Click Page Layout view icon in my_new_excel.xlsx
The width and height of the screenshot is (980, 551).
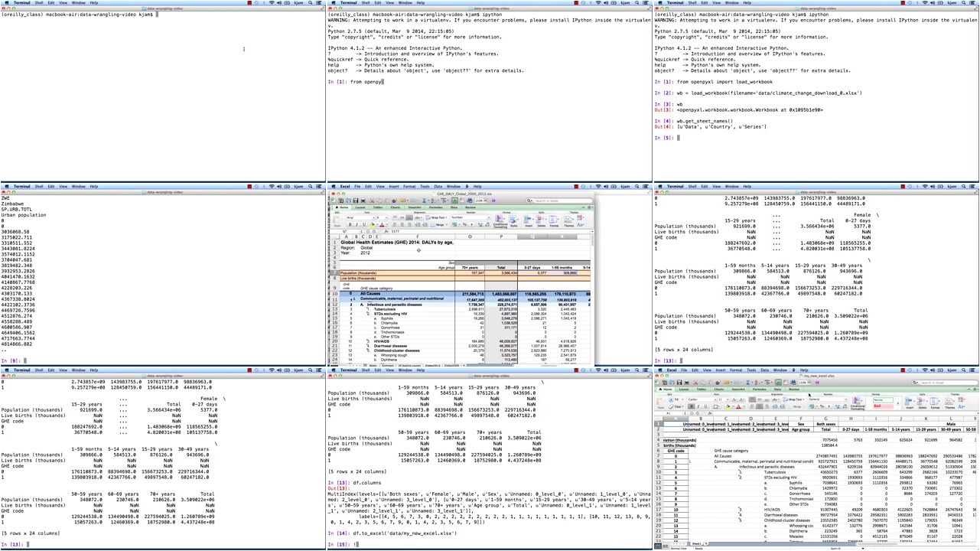[665, 546]
